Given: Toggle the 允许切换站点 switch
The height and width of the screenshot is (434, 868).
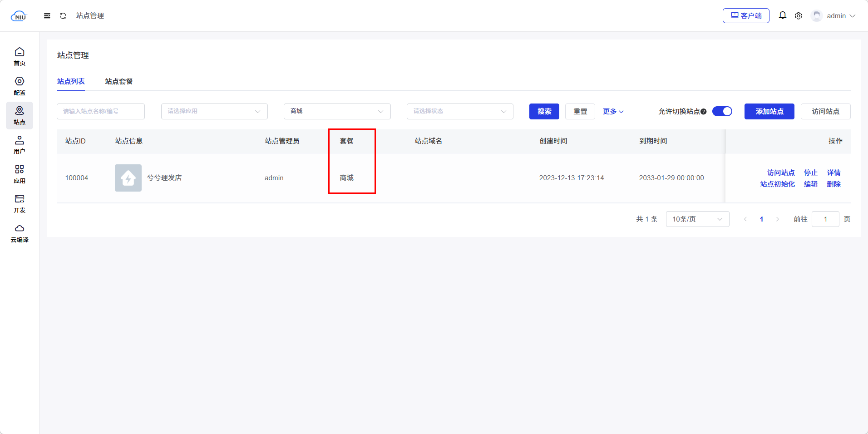Looking at the screenshot, I should tap(722, 111).
